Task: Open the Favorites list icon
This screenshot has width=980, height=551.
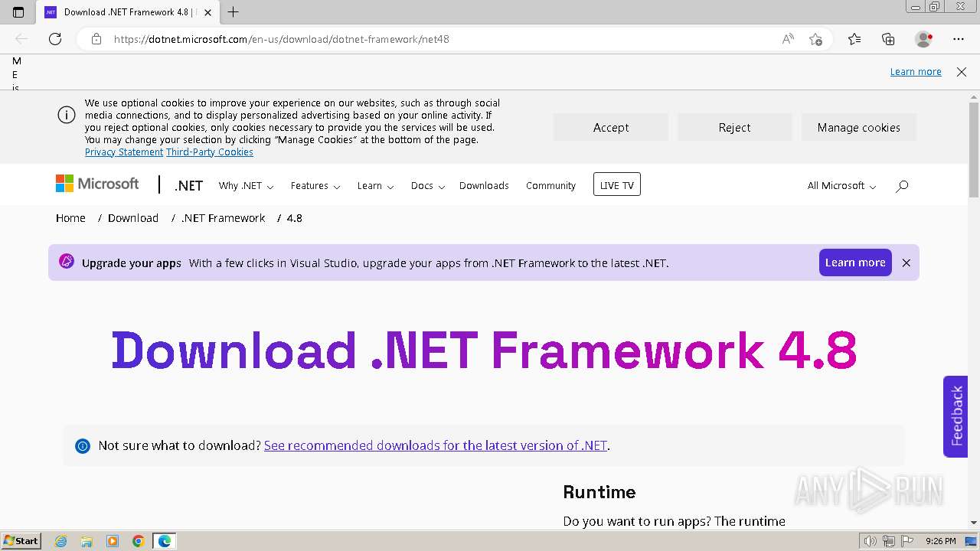Action: click(854, 39)
